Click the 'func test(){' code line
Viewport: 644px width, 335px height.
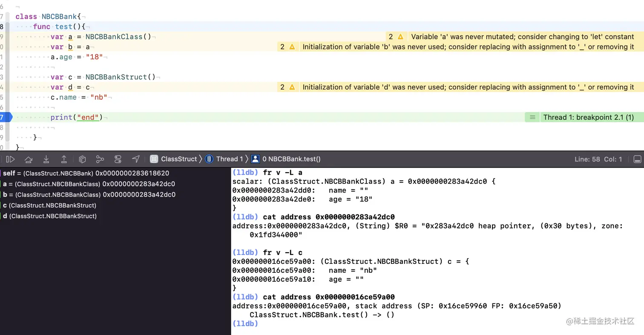click(x=59, y=27)
